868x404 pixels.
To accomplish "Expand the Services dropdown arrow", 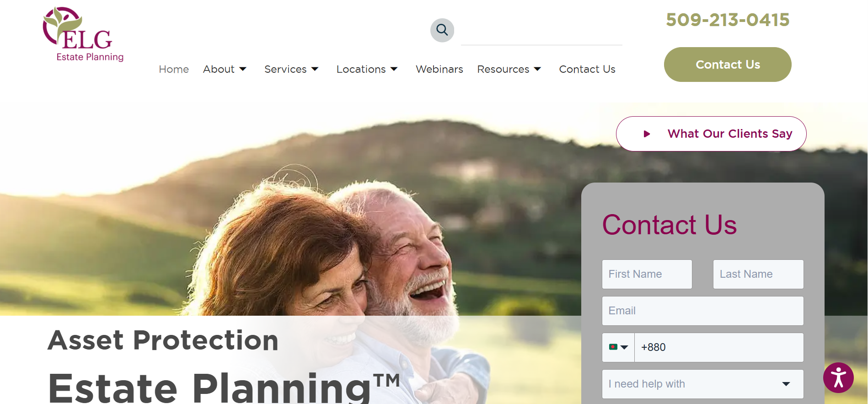I will (x=315, y=69).
